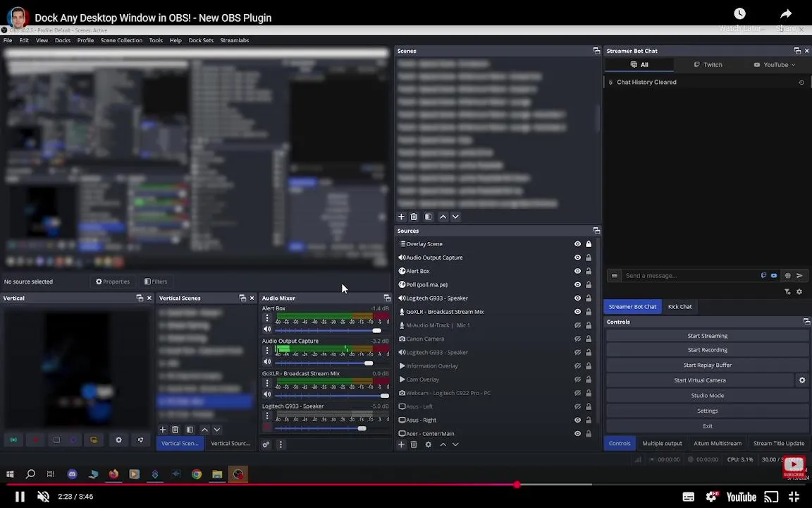
Task: Expand the Information Overlay group
Action: tap(402, 365)
